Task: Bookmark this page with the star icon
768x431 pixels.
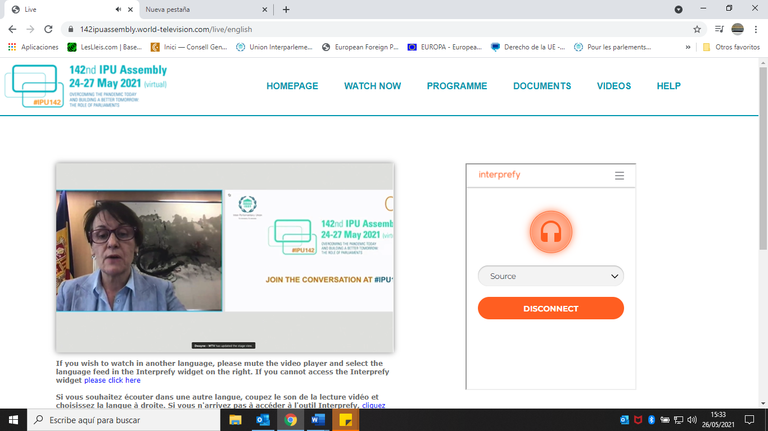Action: (697, 29)
